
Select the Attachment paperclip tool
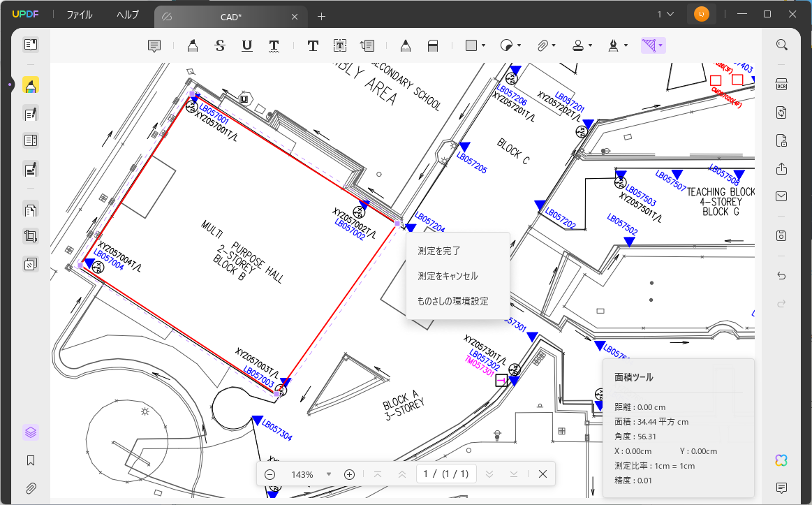(543, 45)
